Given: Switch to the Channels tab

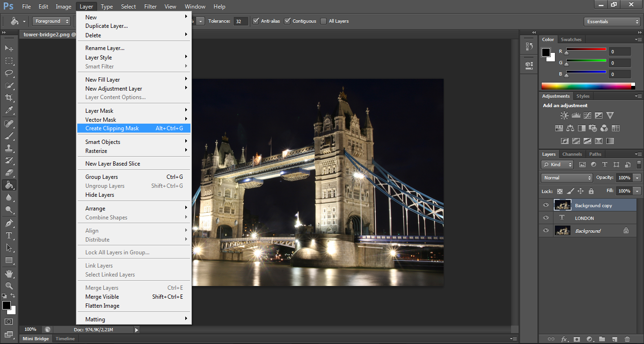Looking at the screenshot, I should click(x=572, y=154).
